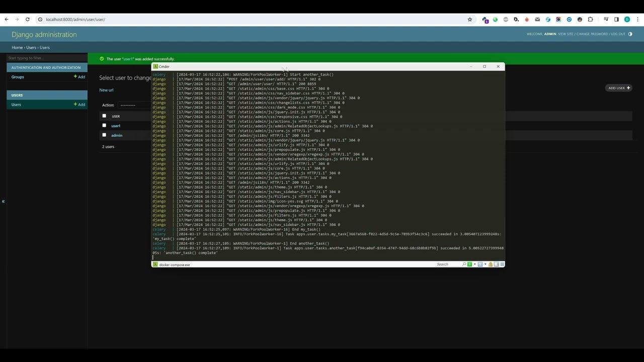Viewport: 644px width, 362px height.
Task: Click the 'D.' extension icon
Action: tap(516, 20)
